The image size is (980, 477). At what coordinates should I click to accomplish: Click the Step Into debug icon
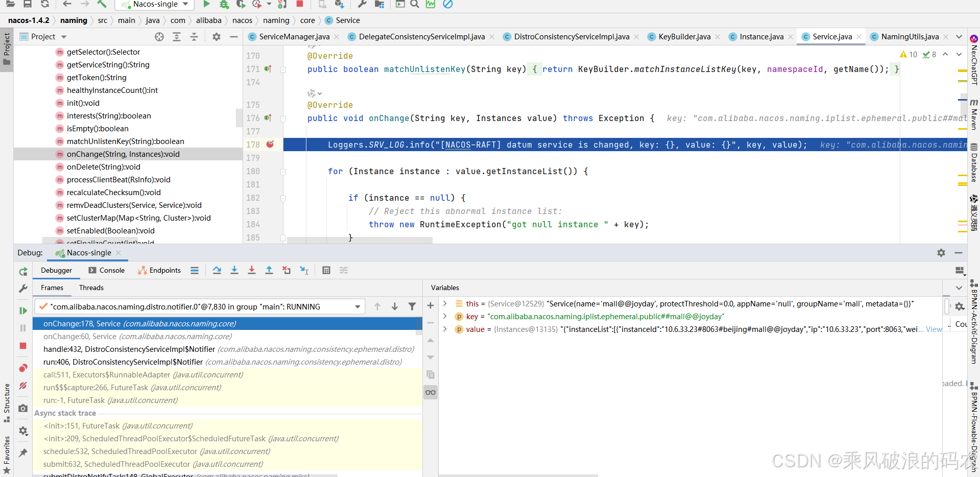234,271
